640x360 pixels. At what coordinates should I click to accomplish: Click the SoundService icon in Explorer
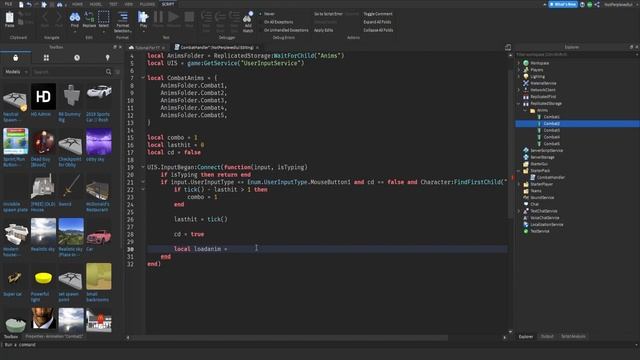pyautogui.click(x=526, y=197)
